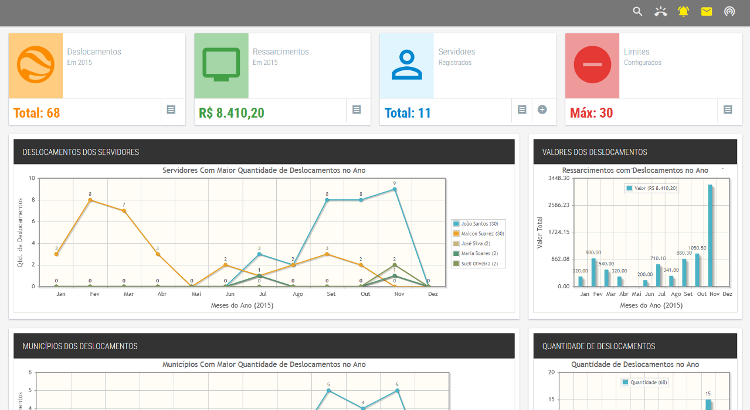Toggle Maria Soares series in legend

tap(476, 254)
